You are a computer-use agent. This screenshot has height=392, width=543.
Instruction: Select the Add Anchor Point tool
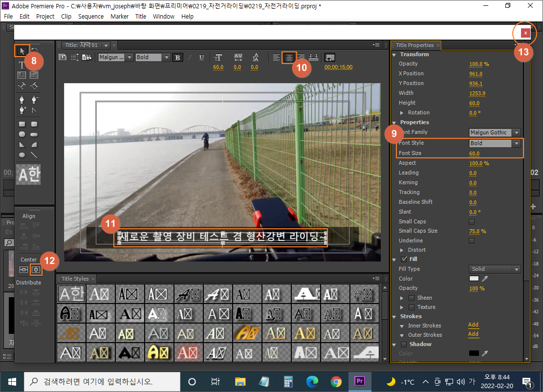click(22, 110)
